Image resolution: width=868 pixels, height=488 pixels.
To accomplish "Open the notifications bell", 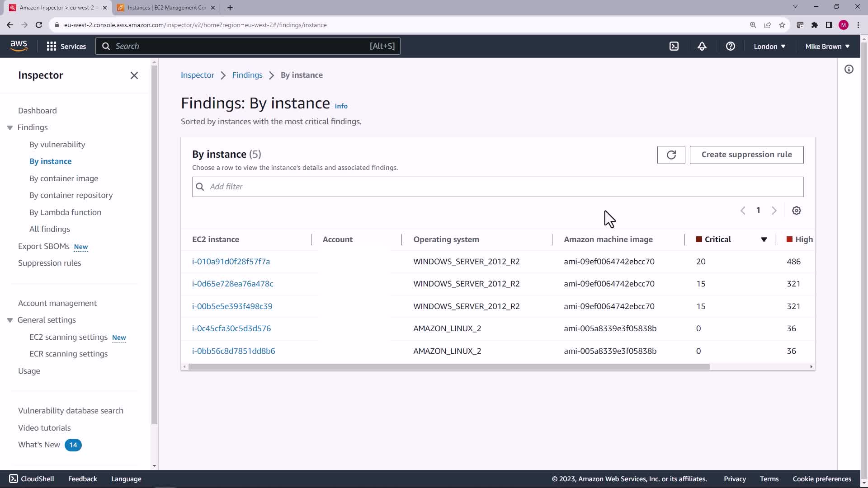I will tap(702, 46).
